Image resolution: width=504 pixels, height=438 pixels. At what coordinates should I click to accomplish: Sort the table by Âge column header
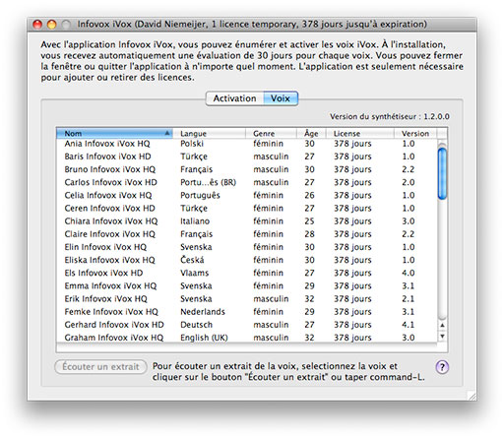click(311, 133)
